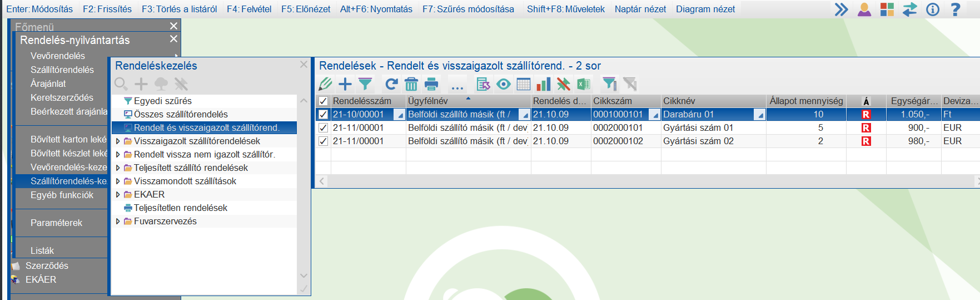Viewport: 980px width, 300px height.
Task: Click Enter: Módosítás shortcut button
Action: tap(39, 9)
